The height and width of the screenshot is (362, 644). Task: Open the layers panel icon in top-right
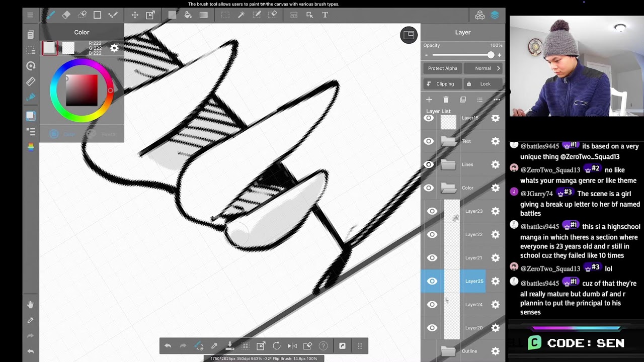pyautogui.click(x=495, y=15)
